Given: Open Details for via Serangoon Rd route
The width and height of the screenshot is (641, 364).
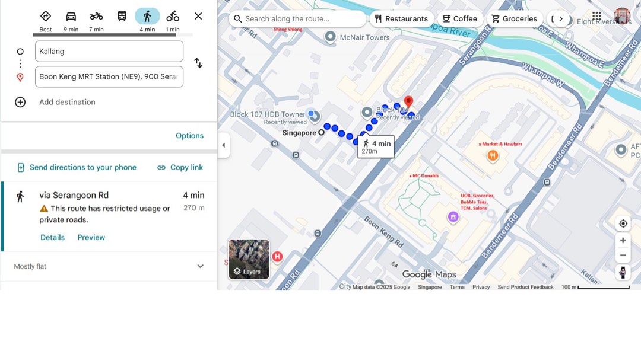Looking at the screenshot, I should tap(52, 237).
